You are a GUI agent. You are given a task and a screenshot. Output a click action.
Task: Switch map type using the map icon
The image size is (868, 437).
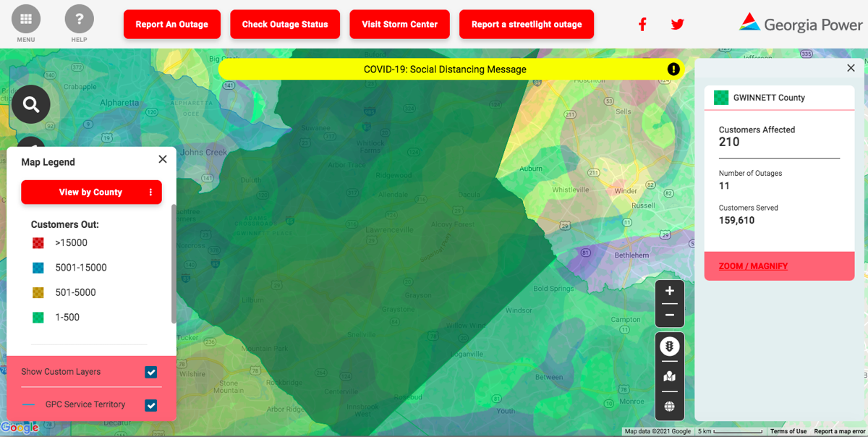coord(670,376)
